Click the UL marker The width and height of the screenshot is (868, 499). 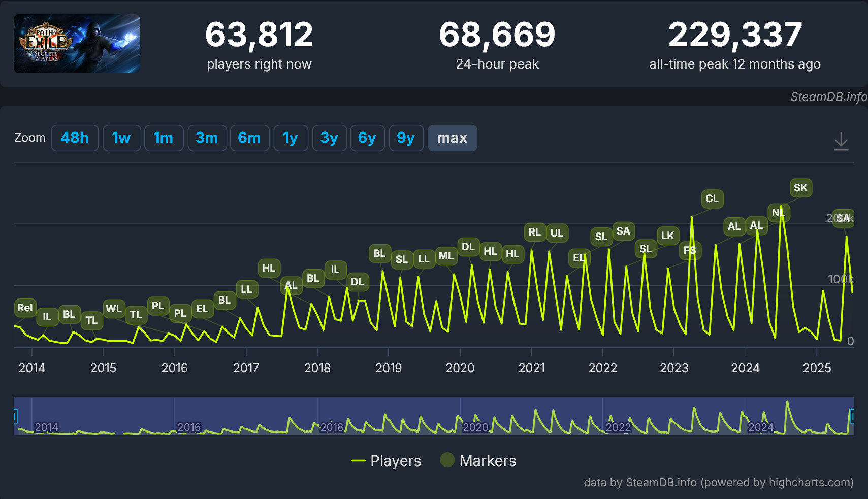[557, 233]
